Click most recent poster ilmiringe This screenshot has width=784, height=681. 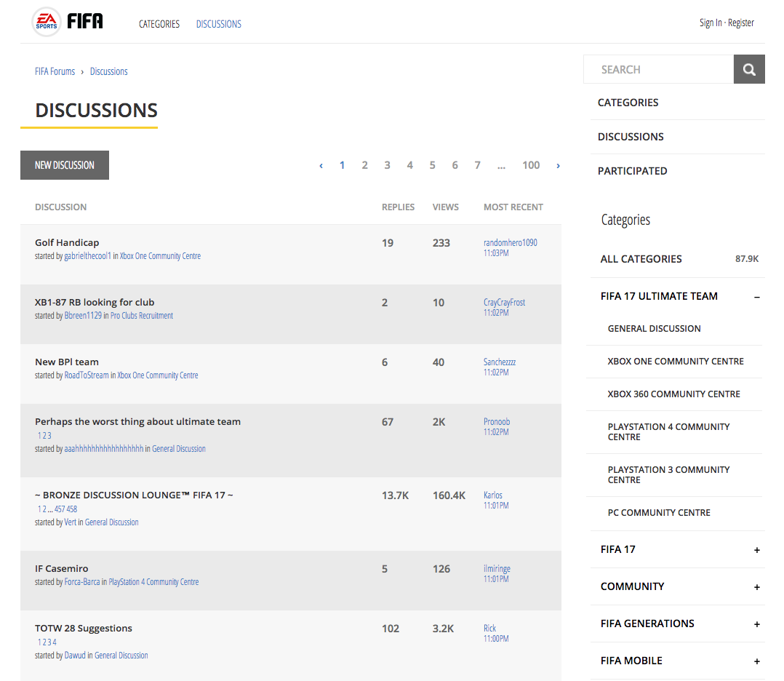click(x=497, y=568)
